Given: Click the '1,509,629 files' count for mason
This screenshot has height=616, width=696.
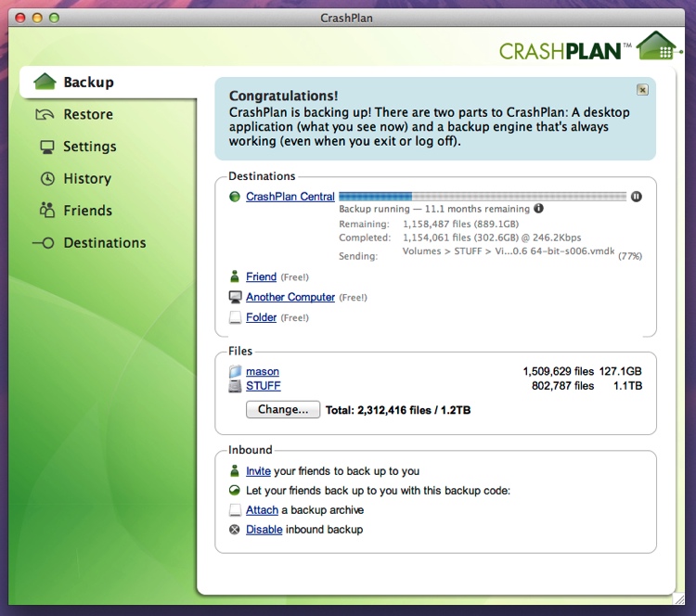Looking at the screenshot, I should [x=558, y=371].
